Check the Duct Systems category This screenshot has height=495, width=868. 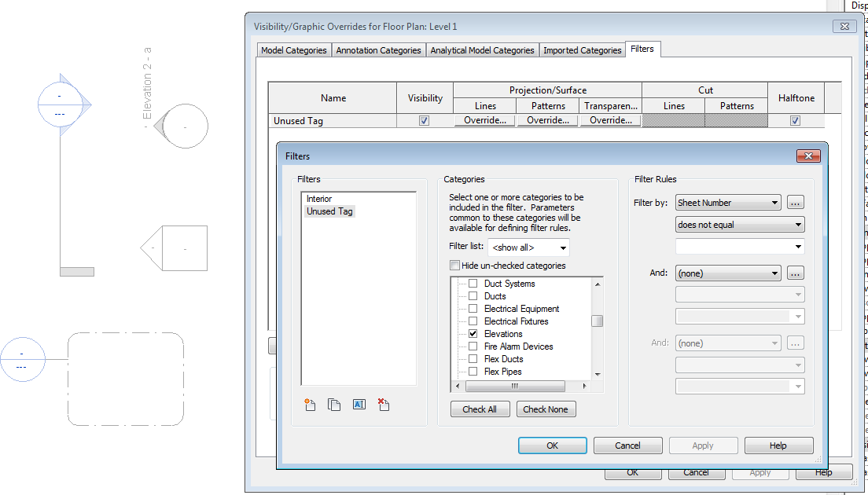(x=473, y=284)
